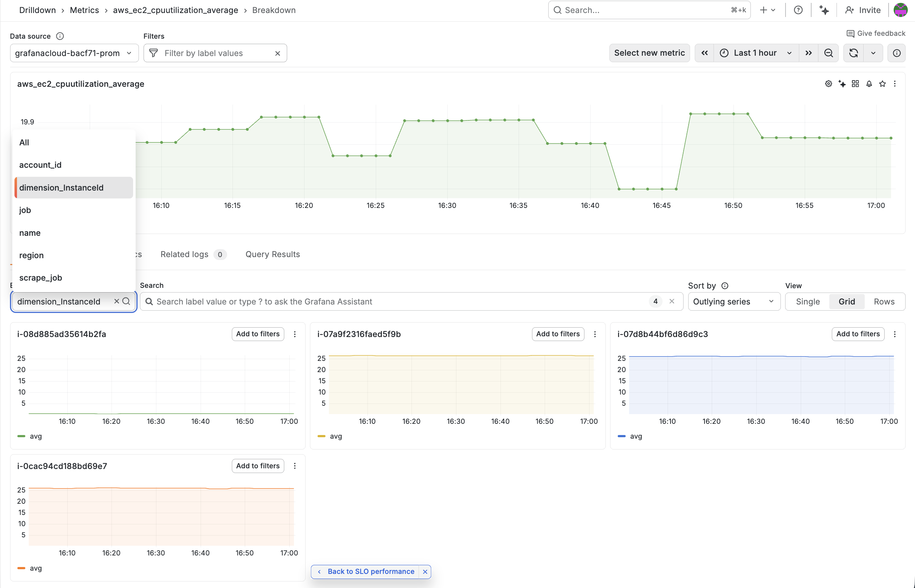Switch to Single view

(x=808, y=302)
